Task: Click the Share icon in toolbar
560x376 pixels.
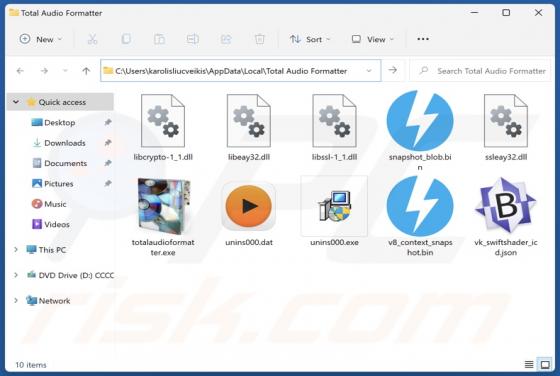Action: pos(226,39)
